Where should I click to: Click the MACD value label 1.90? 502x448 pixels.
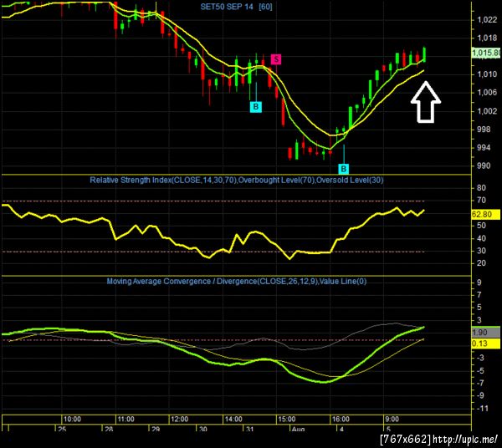coord(485,333)
